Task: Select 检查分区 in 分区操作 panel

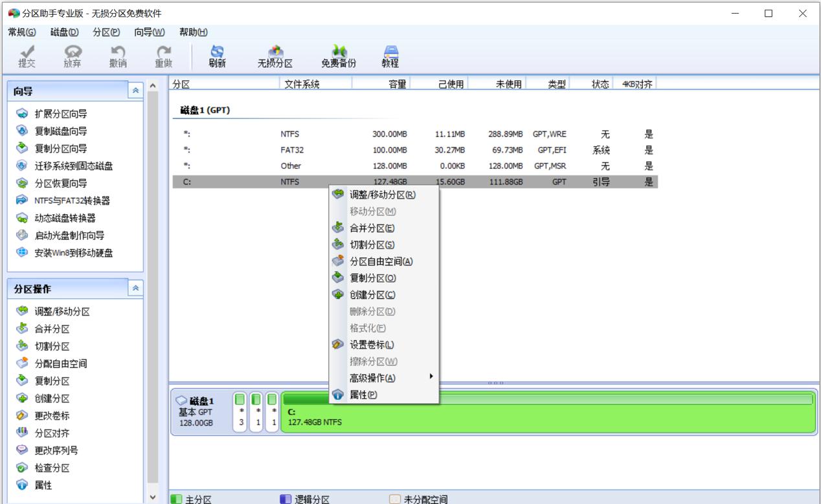Action: point(43,468)
